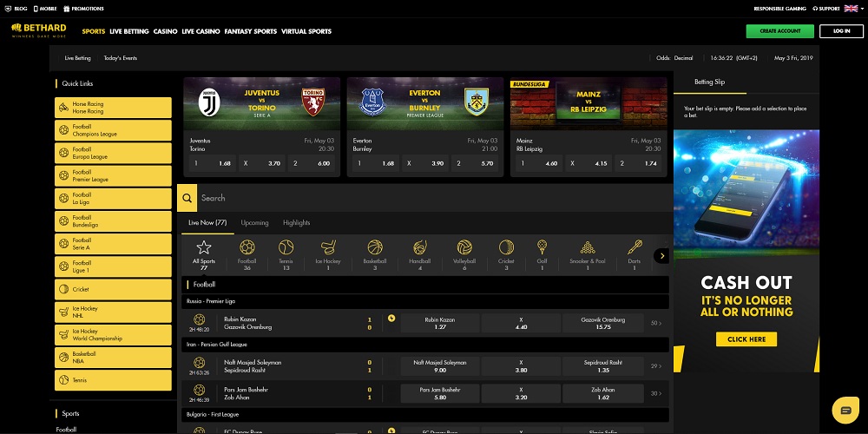
Task: Bet on RB Leipzig win at 1.74
Action: click(638, 163)
